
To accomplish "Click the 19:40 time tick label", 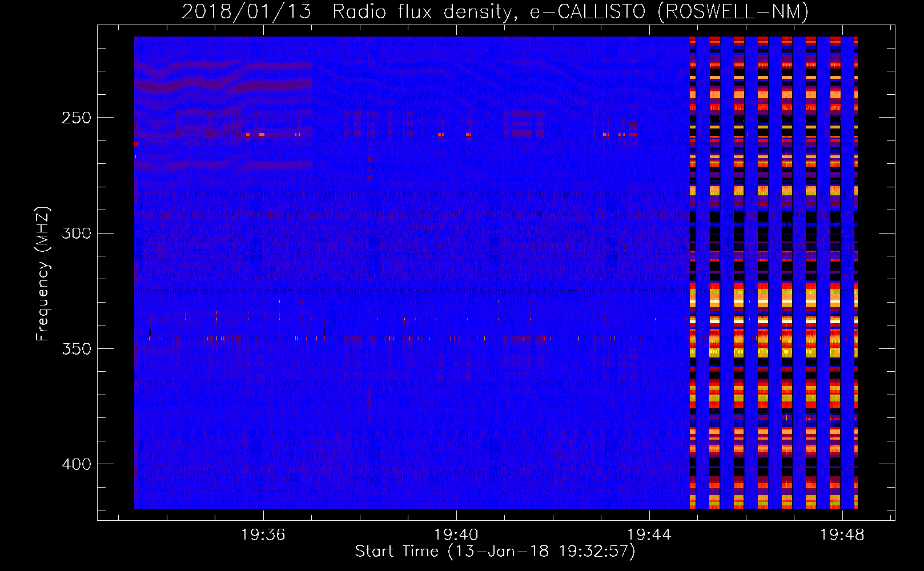I will [x=456, y=535].
